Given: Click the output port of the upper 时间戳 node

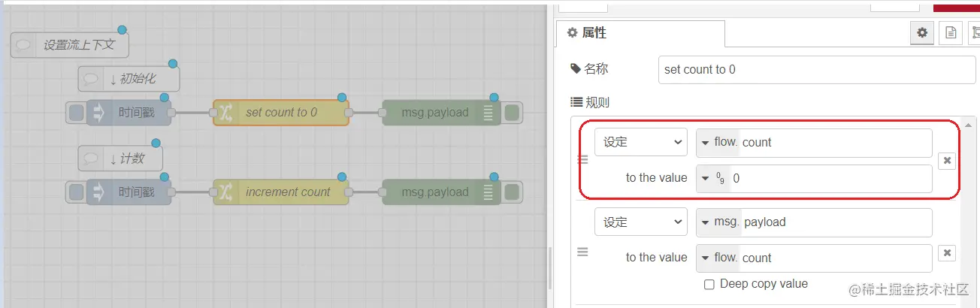Looking at the screenshot, I should click(171, 113).
